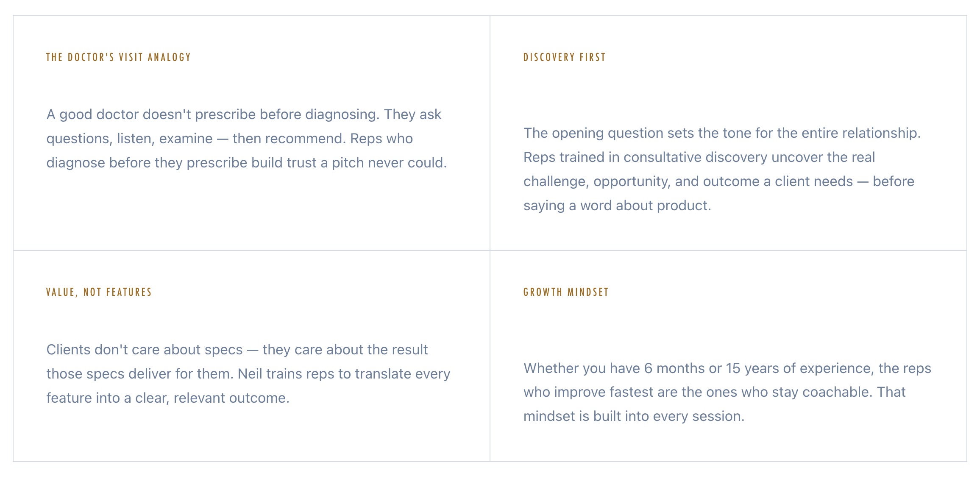
Task: Click 'diagnose before they prescribe' line
Action: tap(247, 163)
